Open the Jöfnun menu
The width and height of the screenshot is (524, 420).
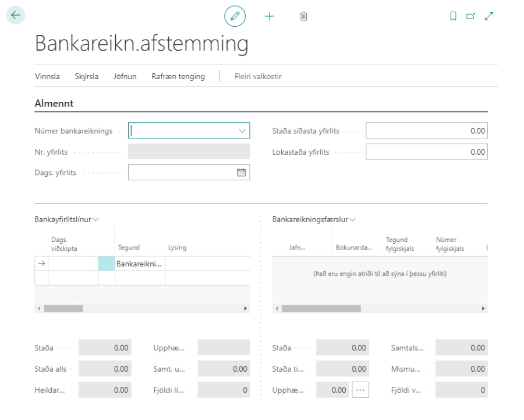[x=125, y=76]
